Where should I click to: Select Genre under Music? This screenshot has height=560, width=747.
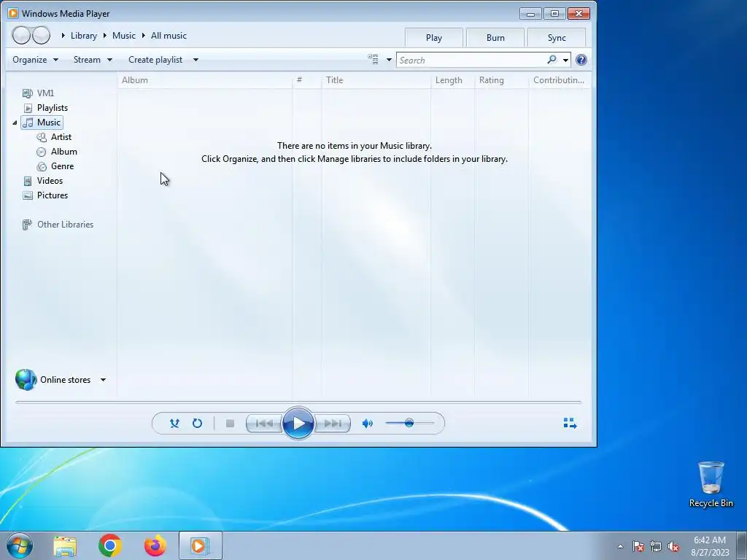point(55,166)
